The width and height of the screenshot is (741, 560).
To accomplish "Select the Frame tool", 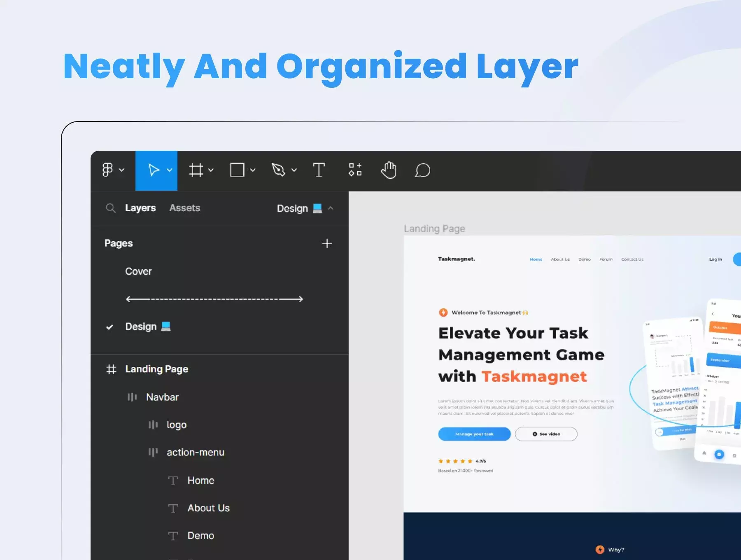I will click(196, 170).
